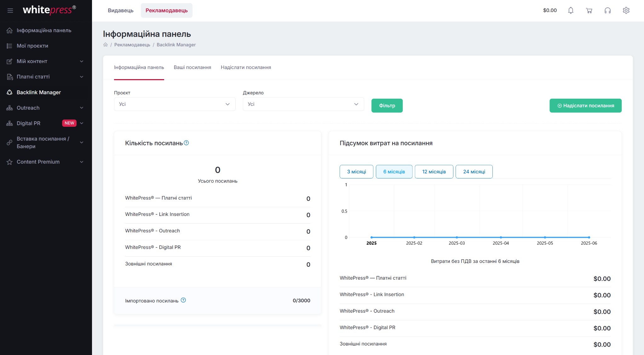
Task: Select 24 місяці period button
Action: click(x=474, y=172)
